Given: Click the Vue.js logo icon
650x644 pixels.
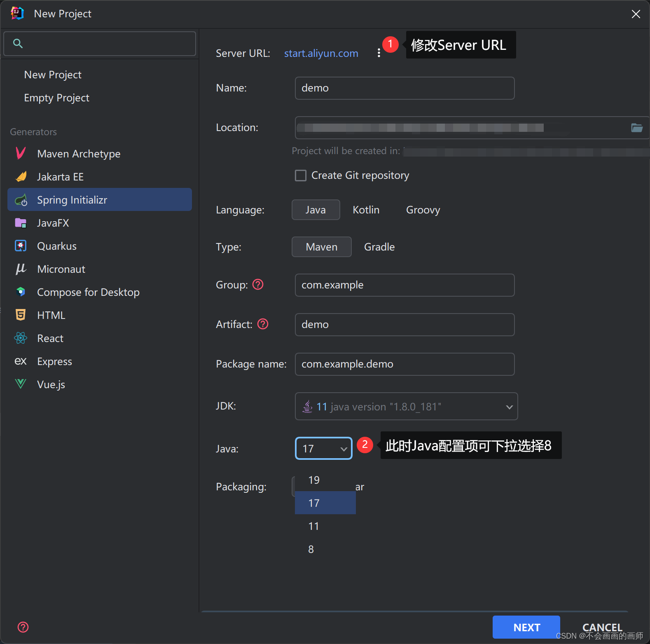Looking at the screenshot, I should (x=21, y=384).
